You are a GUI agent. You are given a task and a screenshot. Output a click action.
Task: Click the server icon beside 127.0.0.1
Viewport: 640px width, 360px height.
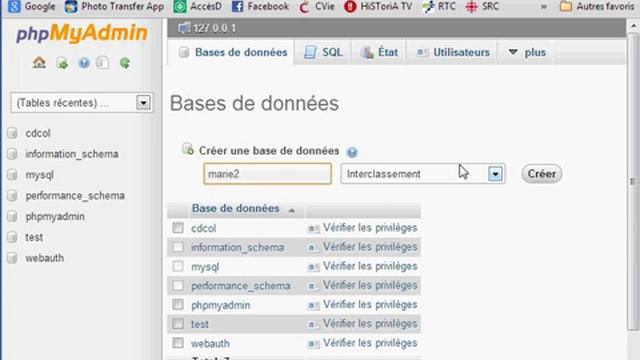[x=184, y=28]
